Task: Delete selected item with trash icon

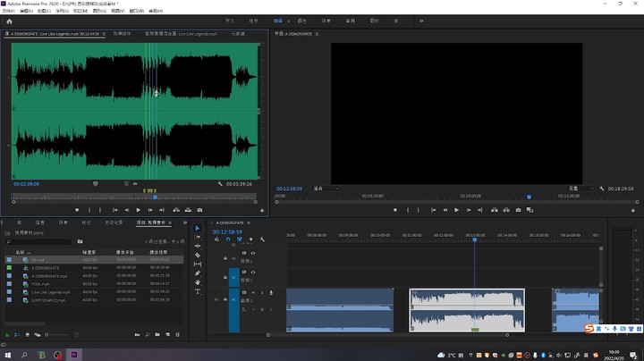Action: 177,335
